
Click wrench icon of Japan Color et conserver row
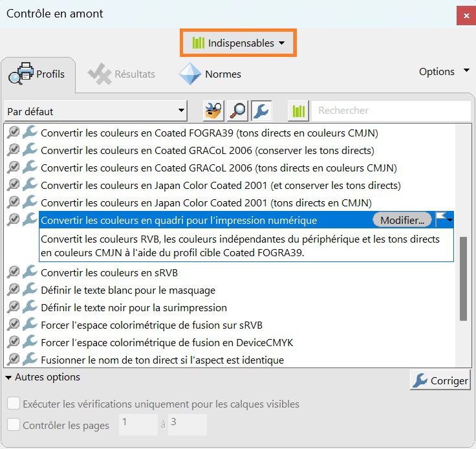(30, 184)
